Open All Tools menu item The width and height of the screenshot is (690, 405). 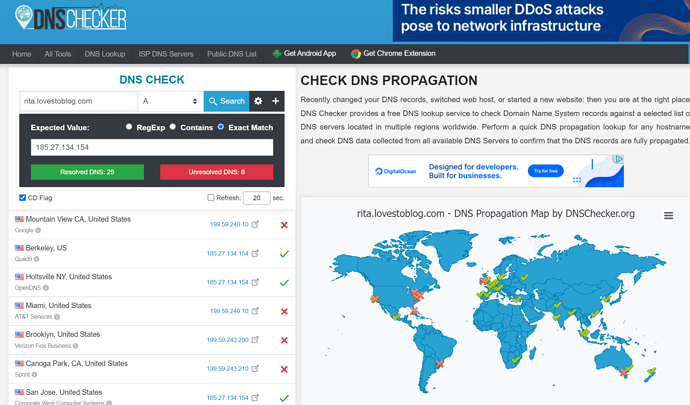(58, 54)
